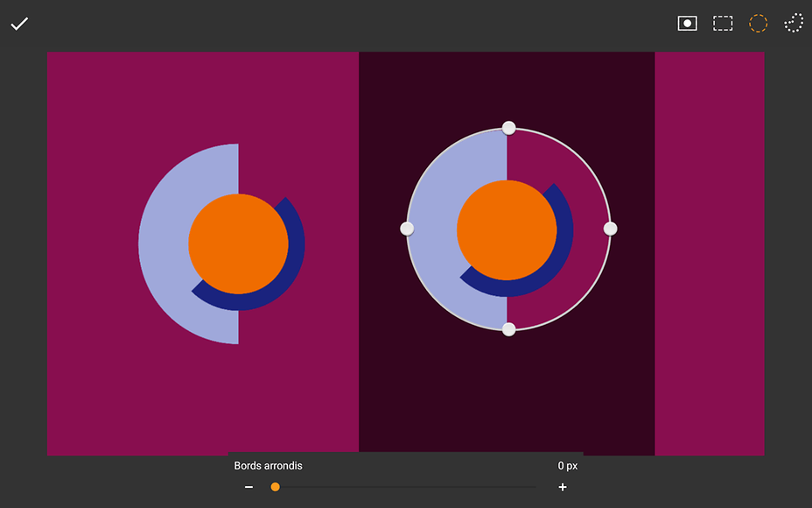Click the orange circle inside the selection
Viewport: 812px width, 508px height.
(x=507, y=230)
